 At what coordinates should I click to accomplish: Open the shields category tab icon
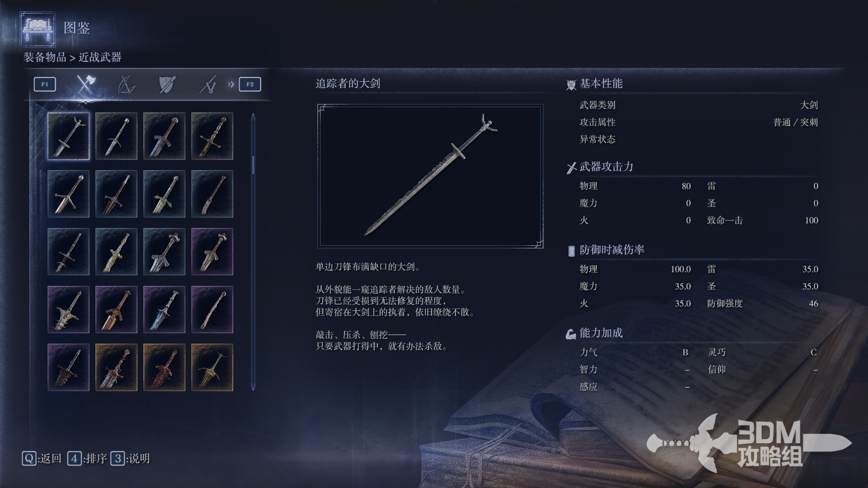167,84
